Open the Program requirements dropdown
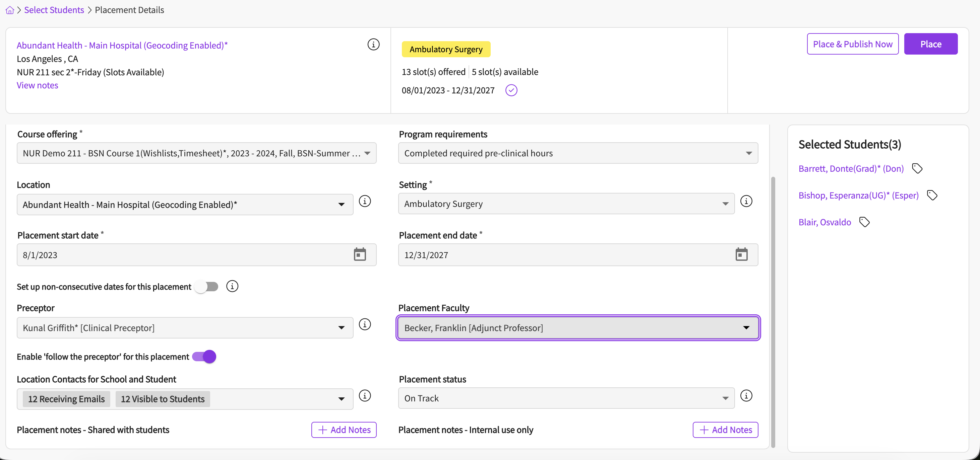 [x=748, y=153]
